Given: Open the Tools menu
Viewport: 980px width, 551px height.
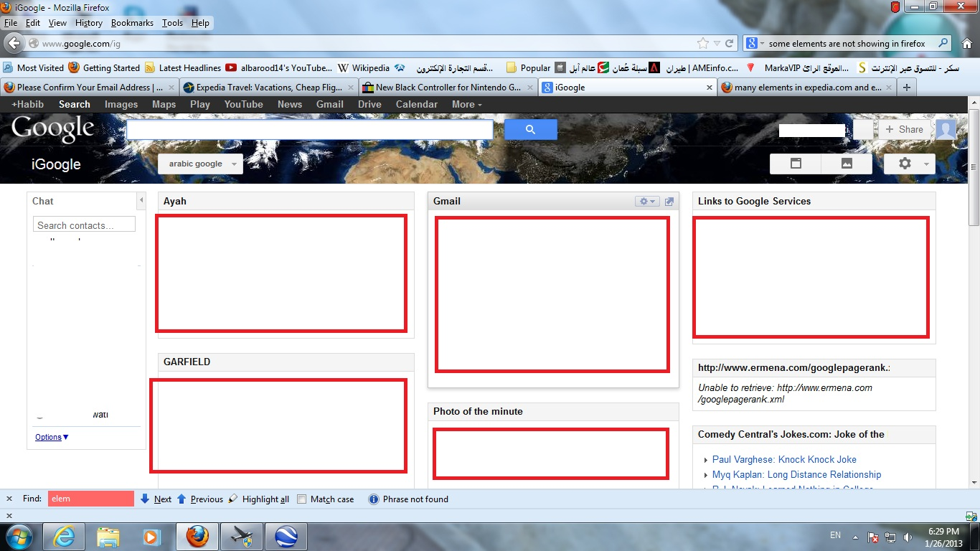Looking at the screenshot, I should pyautogui.click(x=172, y=23).
